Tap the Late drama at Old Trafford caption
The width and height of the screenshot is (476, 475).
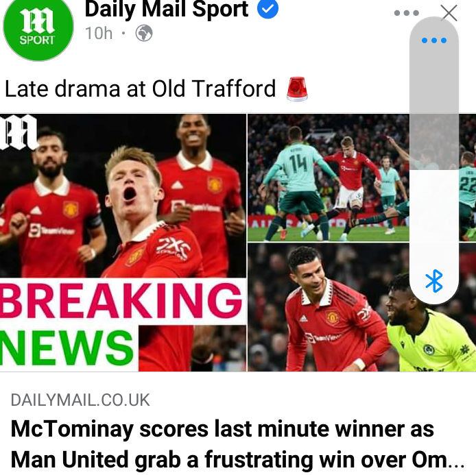[140, 89]
